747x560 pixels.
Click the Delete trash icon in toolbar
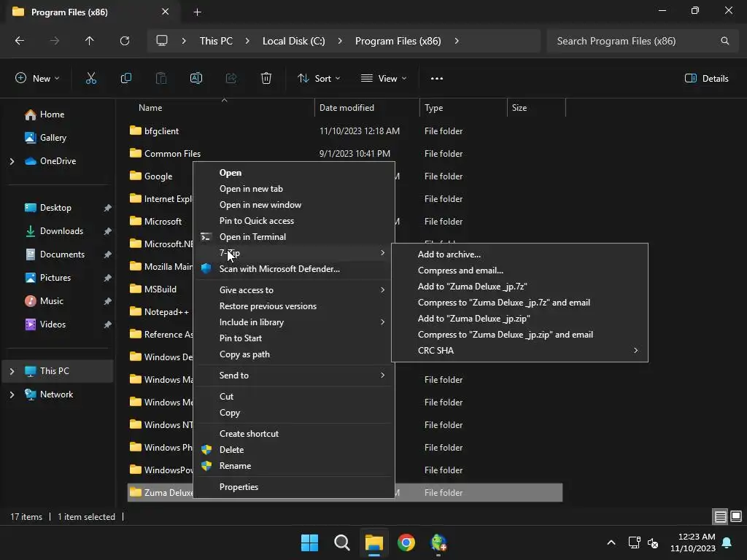click(x=266, y=79)
